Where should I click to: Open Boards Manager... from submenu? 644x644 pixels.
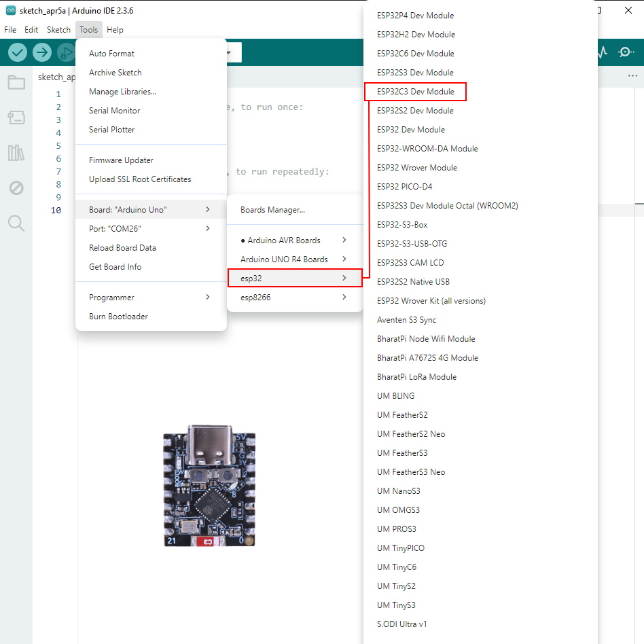pyautogui.click(x=295, y=209)
